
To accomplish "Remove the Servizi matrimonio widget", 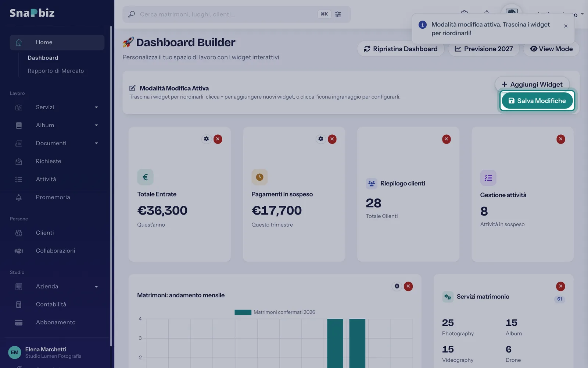I will tap(560, 286).
